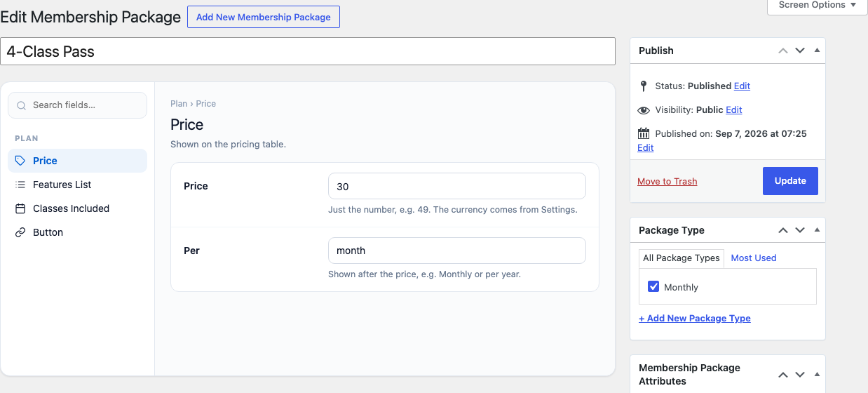Screen dimensions: 868x393
Task: Switch to All Package Types tab
Action: 681,258
